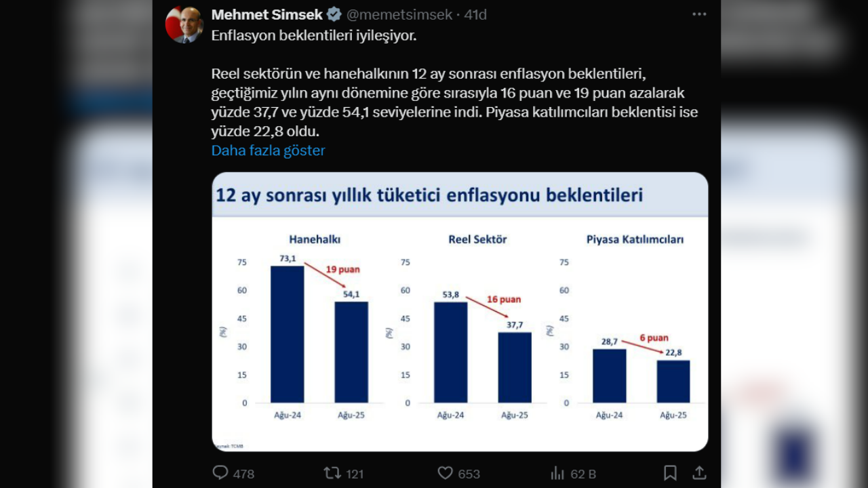Viewport: 868px width, 488px height.
Task: Click the reply icon showing 478 comments
Action: pos(219,473)
